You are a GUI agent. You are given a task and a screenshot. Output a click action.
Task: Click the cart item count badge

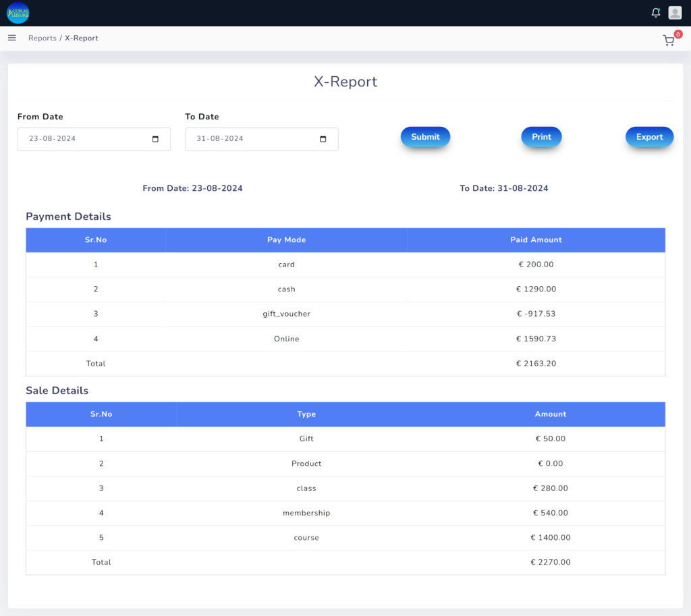click(x=678, y=34)
